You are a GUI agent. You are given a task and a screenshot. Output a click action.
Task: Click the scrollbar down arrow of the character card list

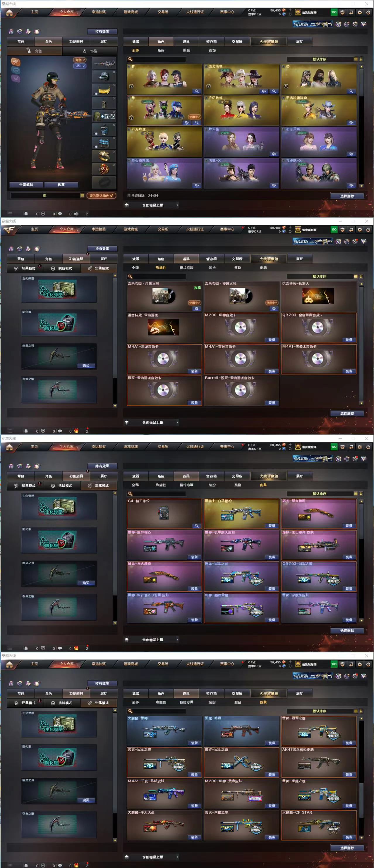(361, 186)
